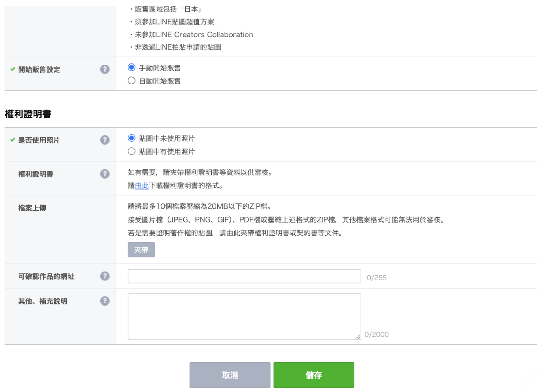Select 貼圖中未使用照片 radio button
Viewport: 543px width, 392px height.
132,138
